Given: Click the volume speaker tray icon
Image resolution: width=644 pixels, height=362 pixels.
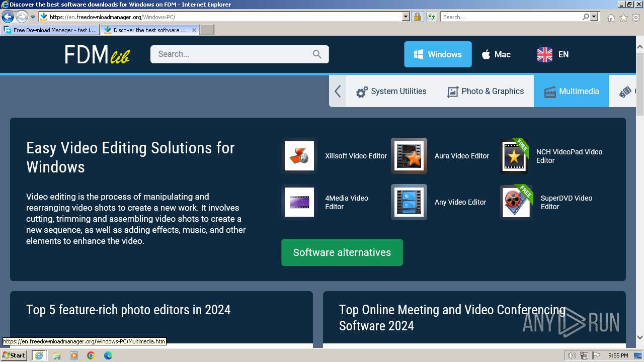Looking at the screenshot, I should (572, 355).
